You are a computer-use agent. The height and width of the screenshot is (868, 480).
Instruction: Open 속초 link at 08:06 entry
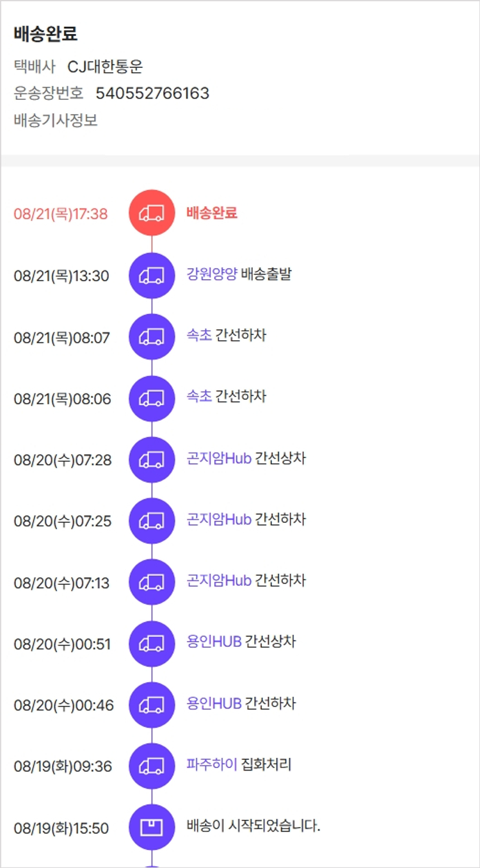(x=199, y=397)
